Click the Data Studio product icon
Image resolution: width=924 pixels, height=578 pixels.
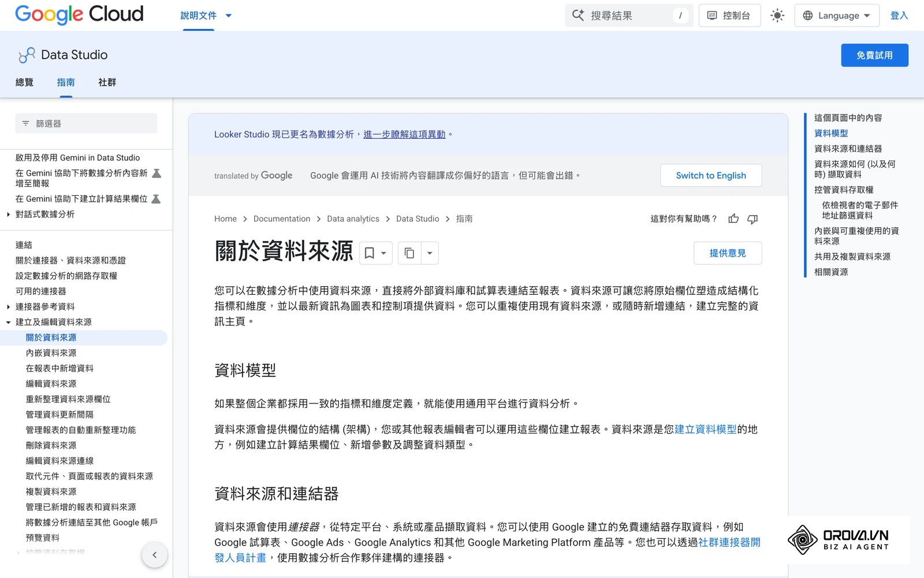27,55
